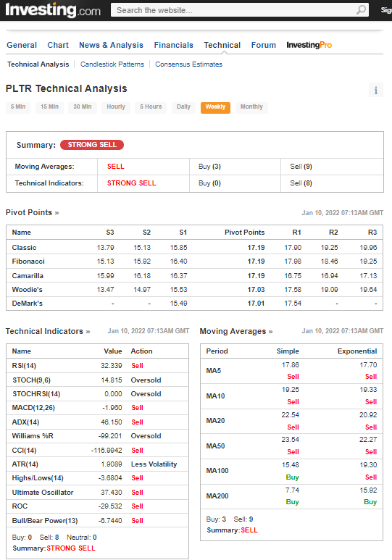The width and height of the screenshot is (392, 560).
Task: Open Pivot Points section link
Action: [32, 212]
